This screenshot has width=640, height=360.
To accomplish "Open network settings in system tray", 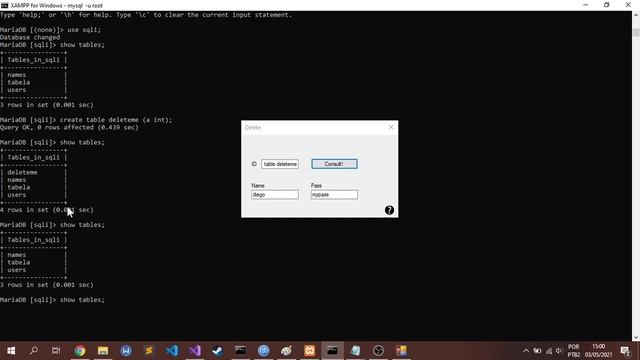I will (x=549, y=351).
